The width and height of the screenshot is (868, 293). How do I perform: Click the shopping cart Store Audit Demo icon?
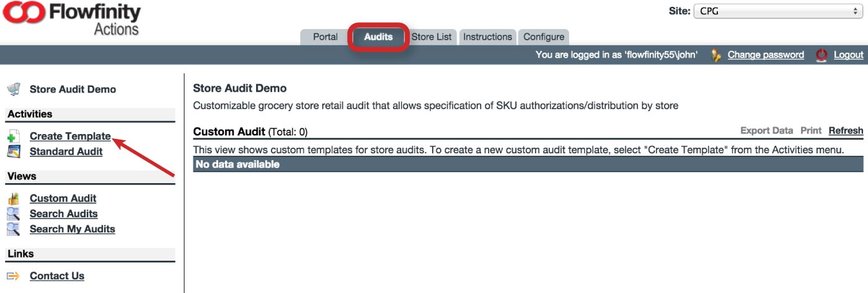point(14,89)
